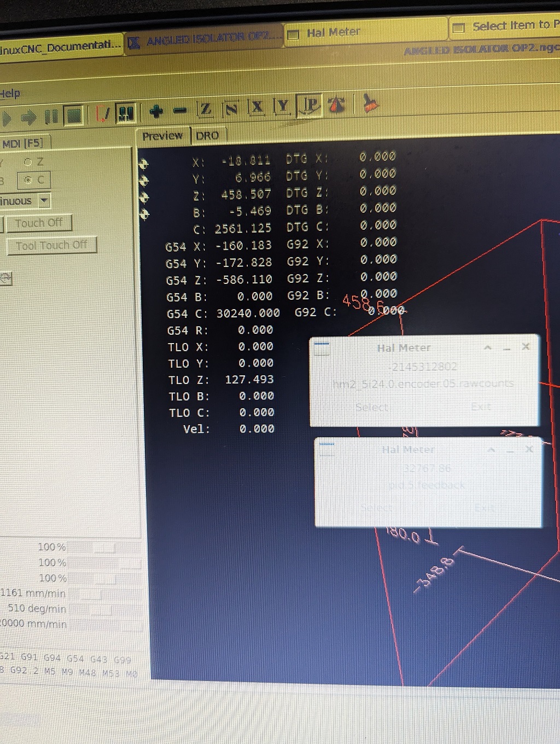Click Exit in the encoder.05.rawcounts Hal Meter
This screenshot has width=560, height=744.
click(481, 406)
